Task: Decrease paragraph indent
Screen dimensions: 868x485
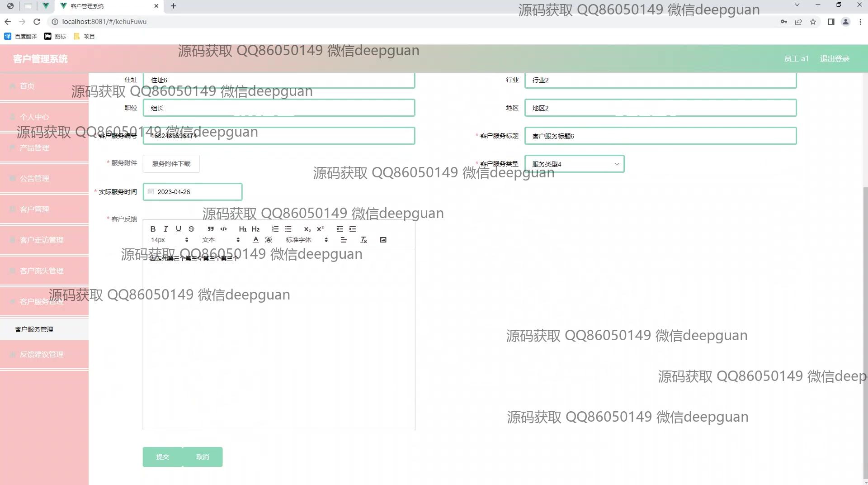Action: [340, 229]
